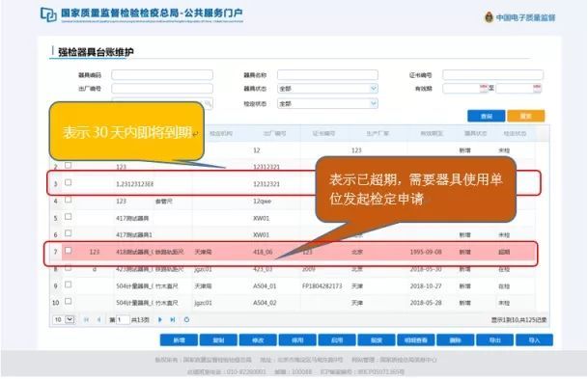This screenshot has width=588, height=379.
Task: Open the start-date calendar picker for 有效期
Action: [484, 88]
